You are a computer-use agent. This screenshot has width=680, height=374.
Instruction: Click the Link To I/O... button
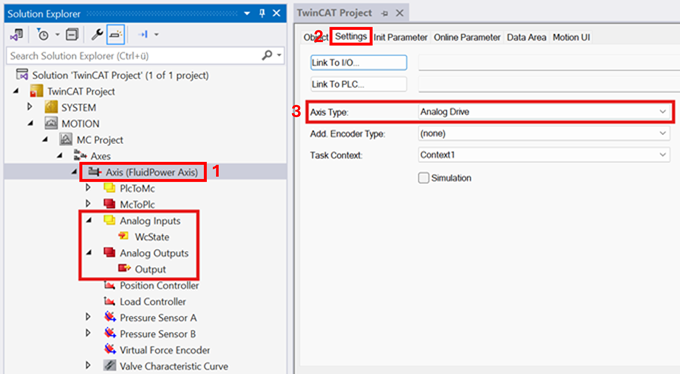click(358, 62)
